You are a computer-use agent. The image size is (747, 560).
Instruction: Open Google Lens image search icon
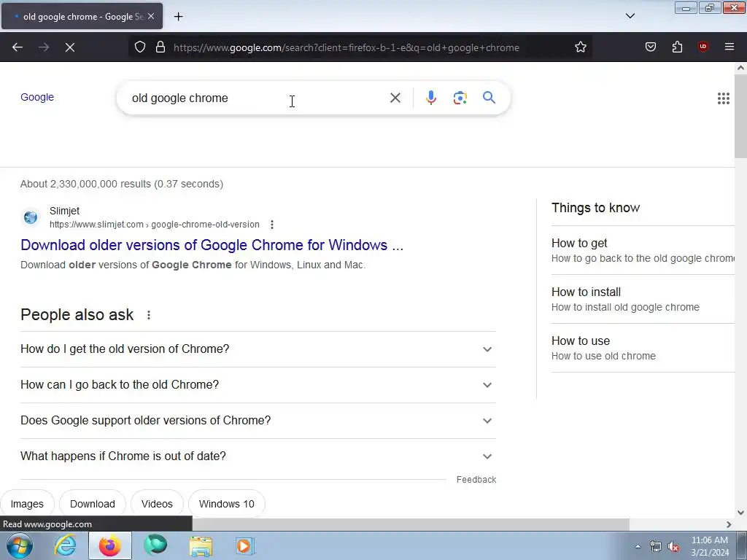tap(460, 98)
